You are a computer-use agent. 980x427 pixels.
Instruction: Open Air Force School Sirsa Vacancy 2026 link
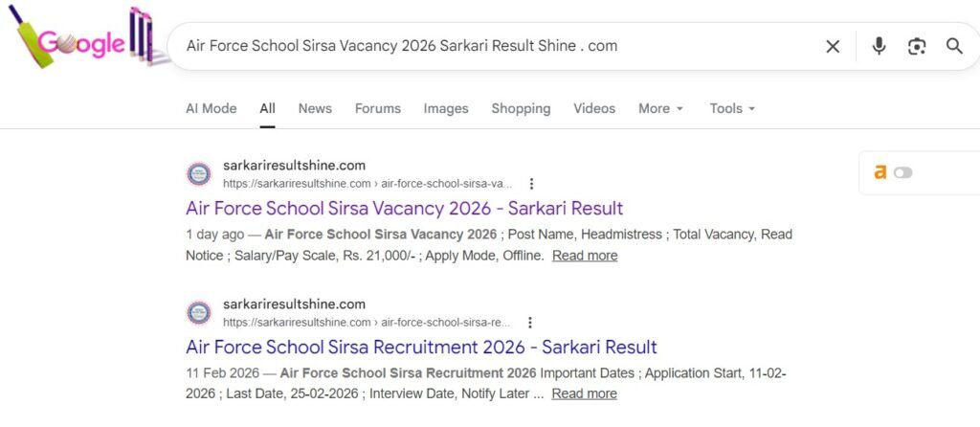coord(404,208)
